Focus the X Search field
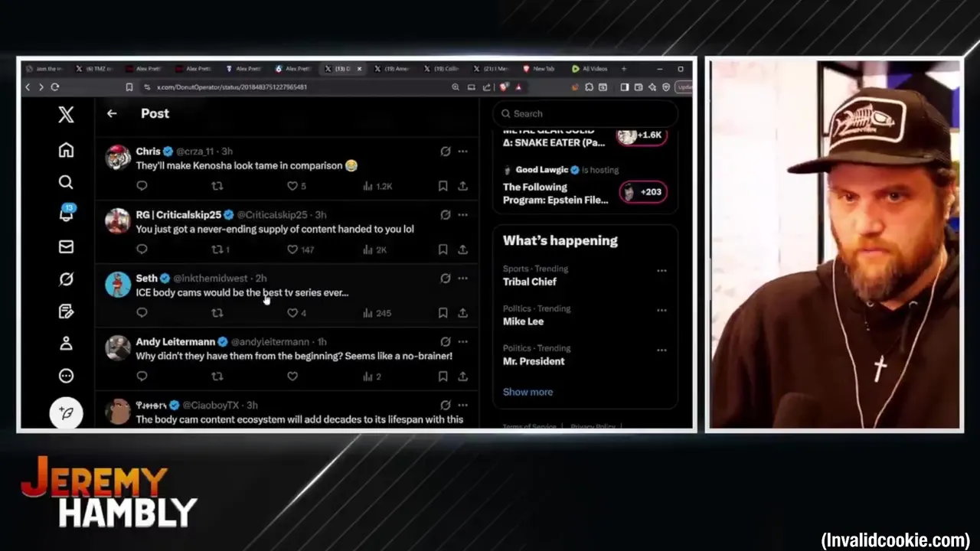 pos(586,113)
